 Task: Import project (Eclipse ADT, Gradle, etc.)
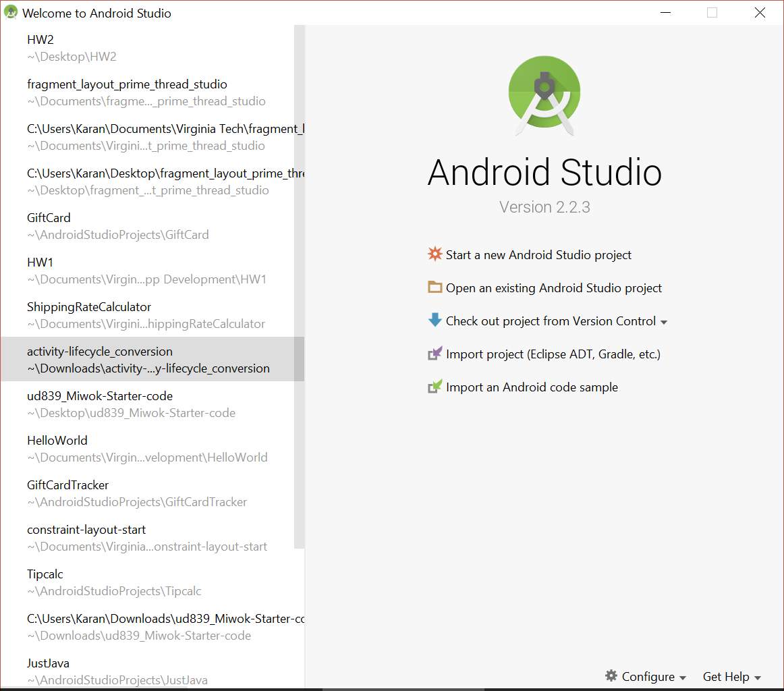click(x=553, y=354)
